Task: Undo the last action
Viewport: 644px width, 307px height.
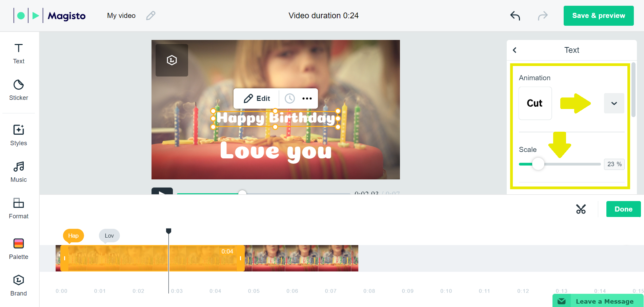Action: (x=515, y=16)
